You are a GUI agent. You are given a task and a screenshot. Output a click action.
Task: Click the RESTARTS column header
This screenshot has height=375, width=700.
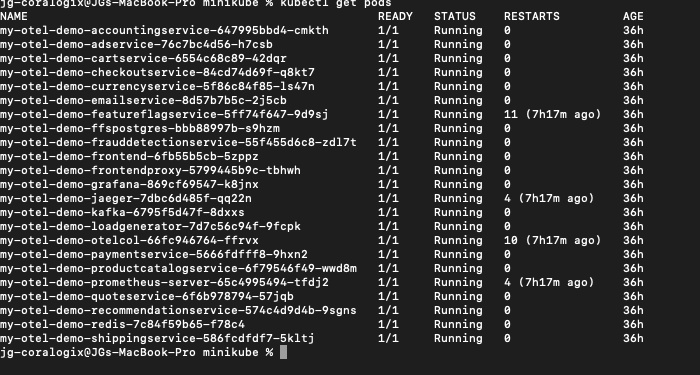(x=532, y=17)
